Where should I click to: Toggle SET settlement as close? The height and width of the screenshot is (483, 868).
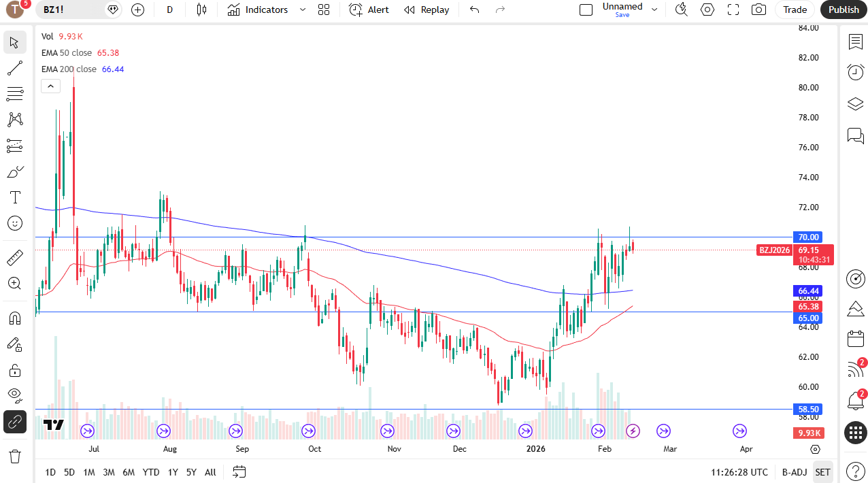coord(822,472)
